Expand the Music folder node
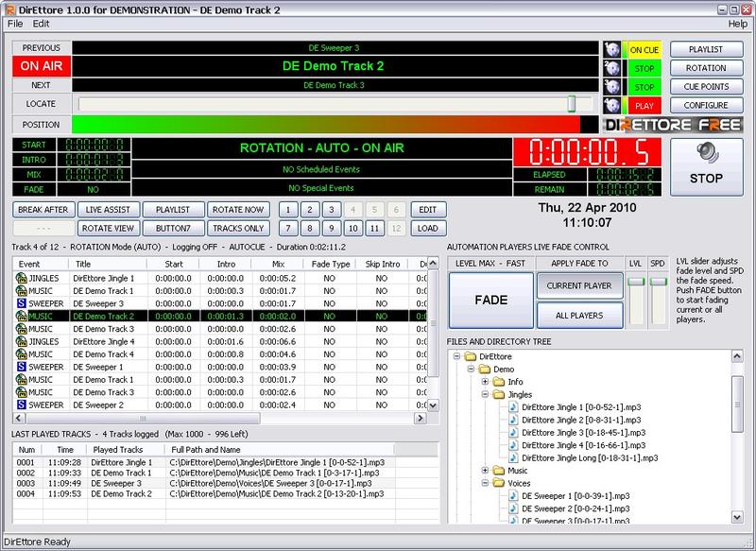756x551 pixels. tap(485, 470)
